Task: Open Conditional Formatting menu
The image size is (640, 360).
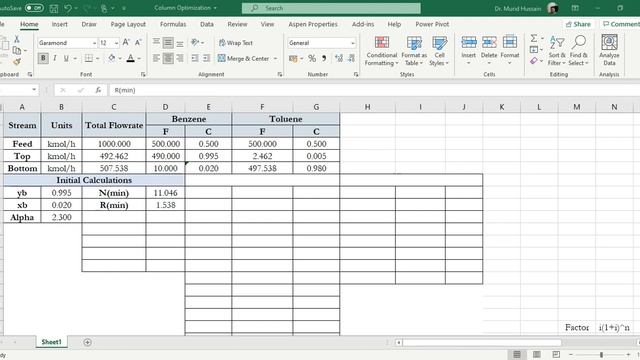Action: (381, 51)
